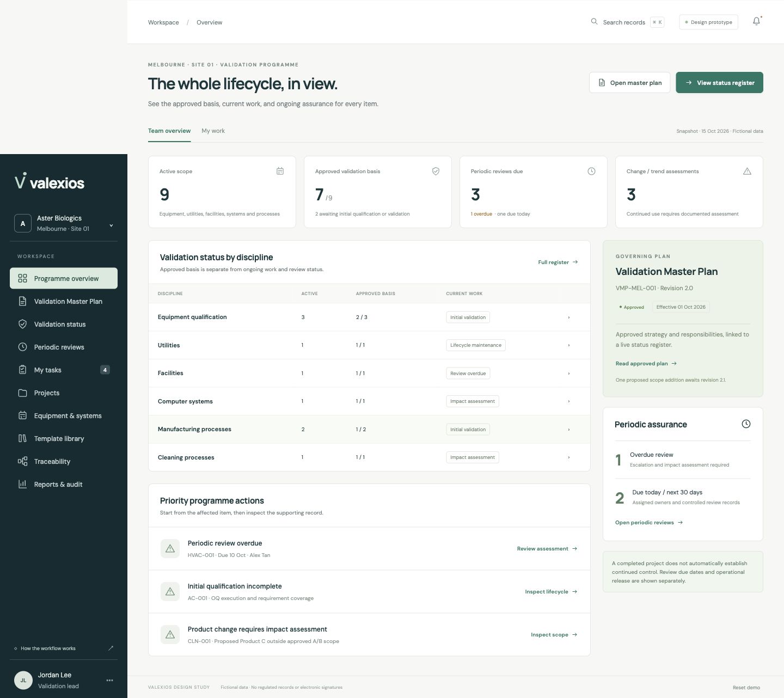Click the Validation Master Plan document icon
784x698 pixels.
point(22,301)
